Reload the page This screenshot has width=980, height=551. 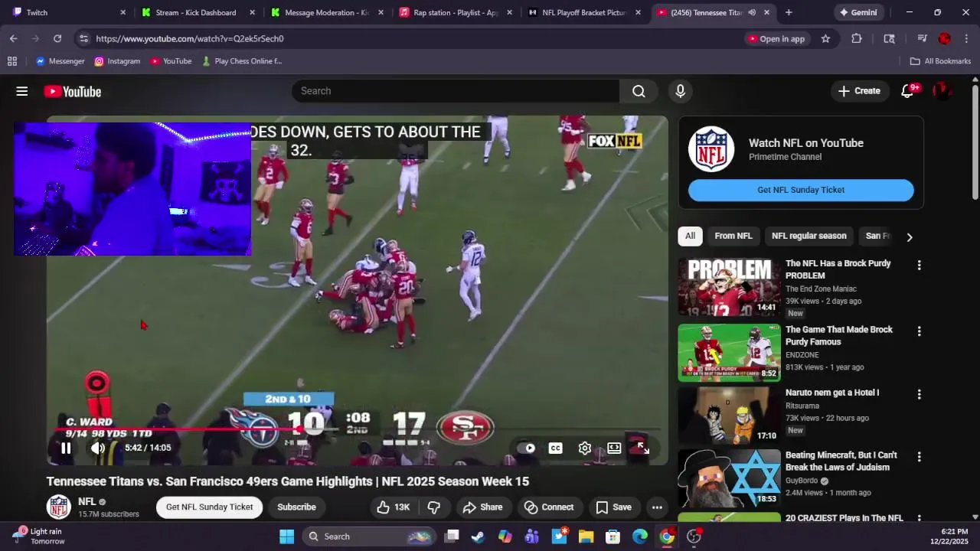[x=57, y=38]
